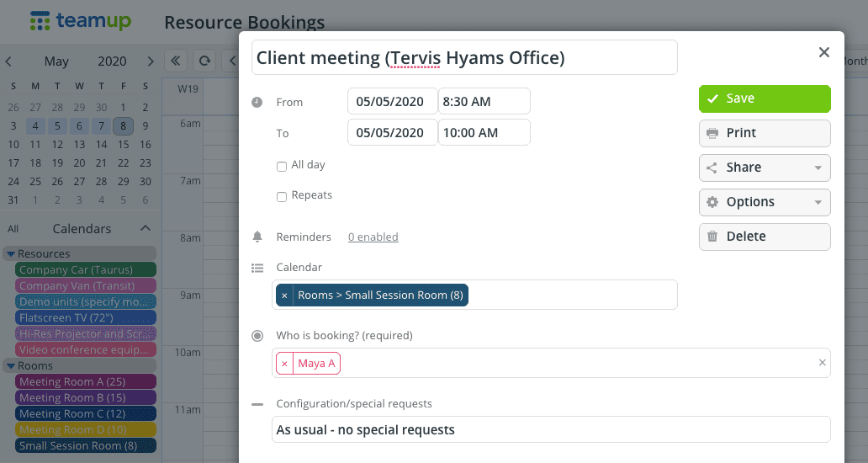Go to previous month in mini calendar
This screenshot has width=868, height=463.
click(x=8, y=61)
